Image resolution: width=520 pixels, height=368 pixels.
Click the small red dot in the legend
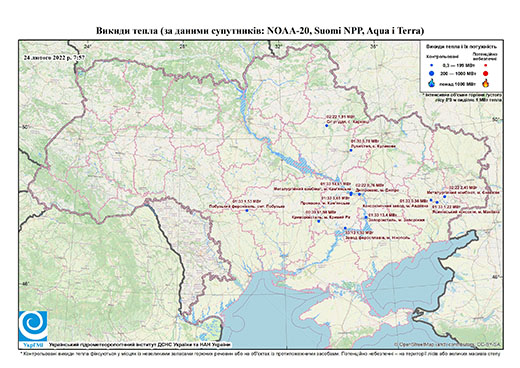point(486,65)
